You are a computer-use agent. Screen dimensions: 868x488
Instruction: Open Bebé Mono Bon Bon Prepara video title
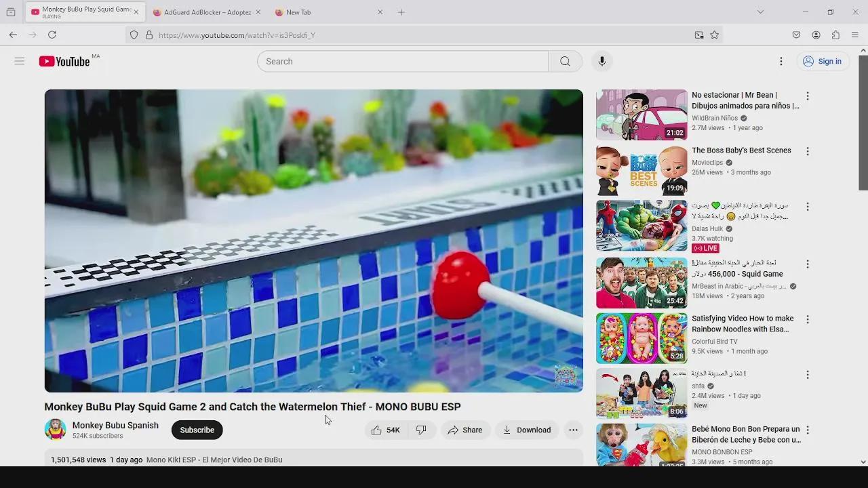[x=746, y=434]
